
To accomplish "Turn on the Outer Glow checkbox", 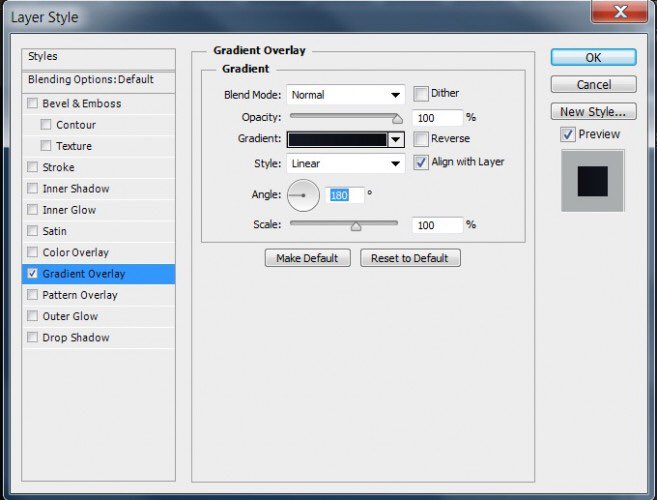I will (32, 316).
